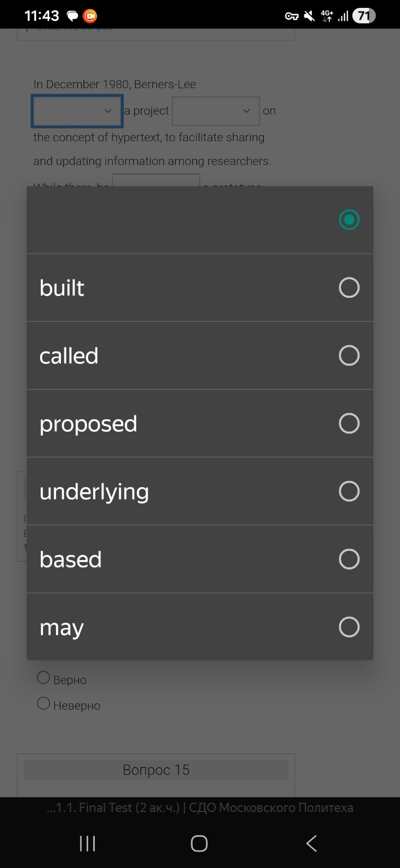Expand the third dropdown under 'While there'
This screenshot has height=868, width=400.
coord(156,180)
